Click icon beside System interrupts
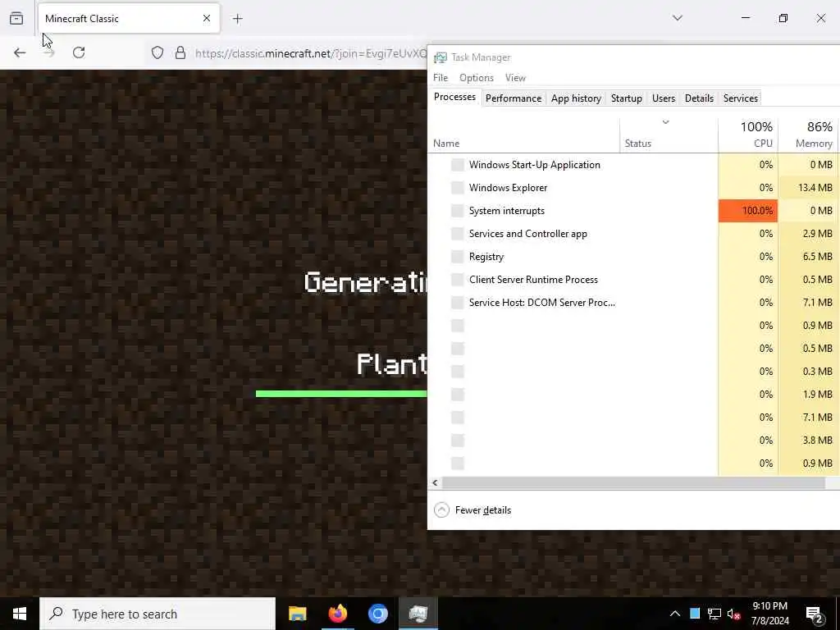The image size is (840, 630). tap(458, 211)
